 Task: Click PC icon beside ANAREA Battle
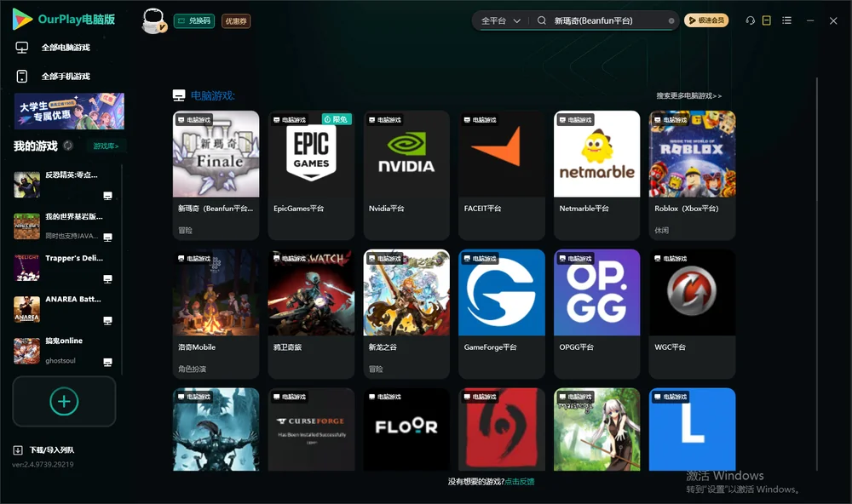pyautogui.click(x=107, y=321)
